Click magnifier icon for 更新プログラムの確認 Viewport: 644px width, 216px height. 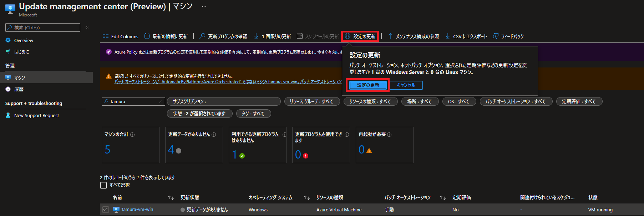pyautogui.click(x=202, y=36)
